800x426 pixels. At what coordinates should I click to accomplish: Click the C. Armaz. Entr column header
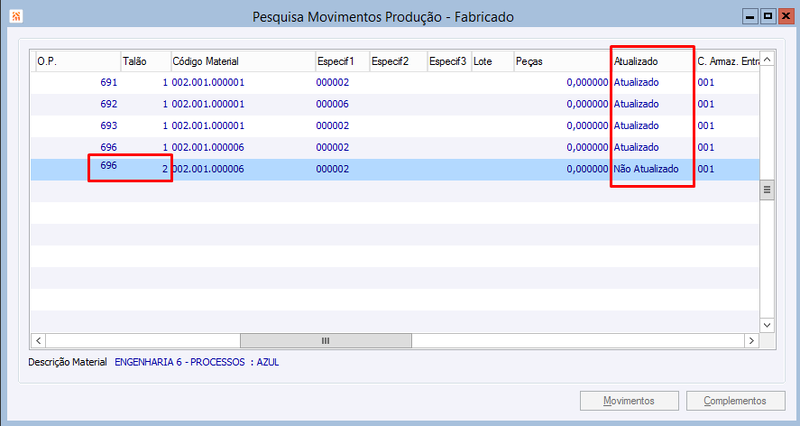click(728, 61)
